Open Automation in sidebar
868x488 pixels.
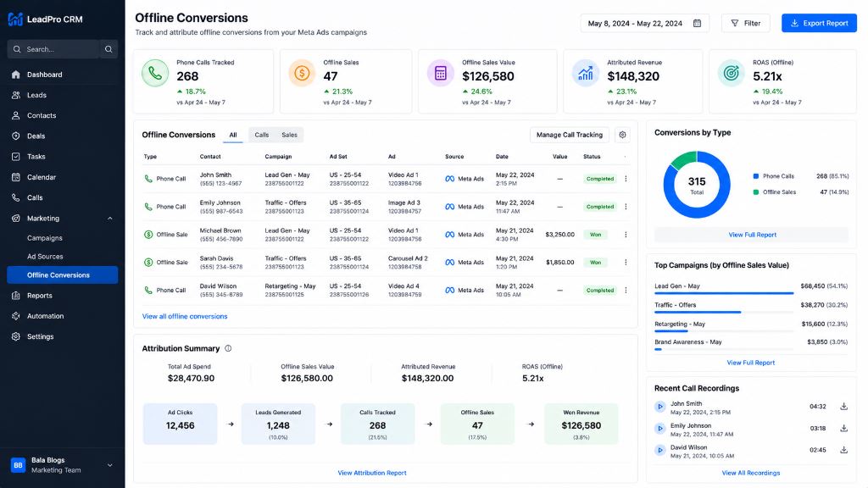click(x=62, y=316)
